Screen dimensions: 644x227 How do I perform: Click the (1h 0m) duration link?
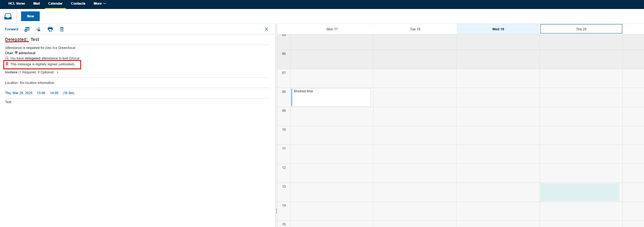coord(69,93)
